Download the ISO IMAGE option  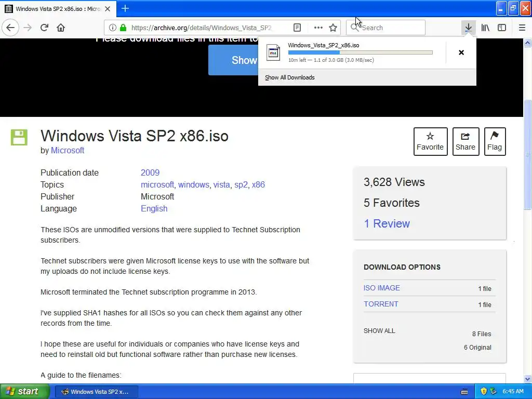point(382,288)
